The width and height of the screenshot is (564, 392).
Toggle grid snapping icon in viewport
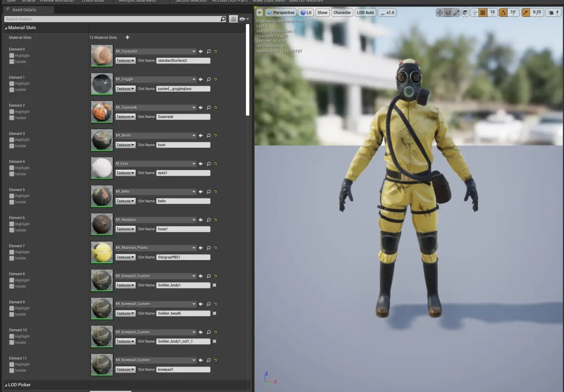(x=483, y=13)
